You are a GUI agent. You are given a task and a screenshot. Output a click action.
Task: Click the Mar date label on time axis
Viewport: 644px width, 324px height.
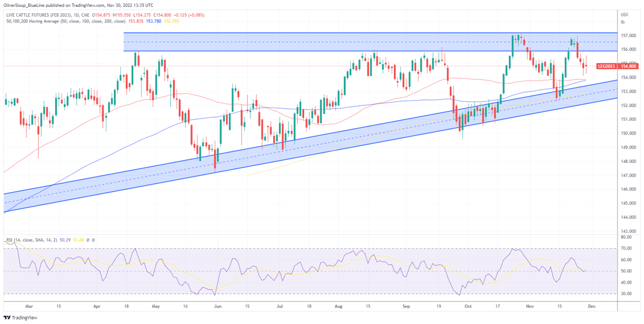[28, 306]
